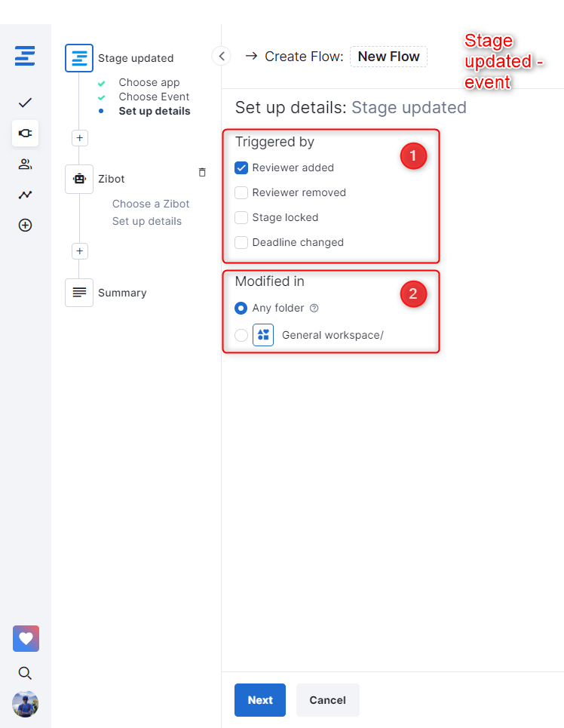Viewport: 564px width, 728px height.
Task: Enable the Reviewer removed checkbox
Action: click(x=241, y=192)
